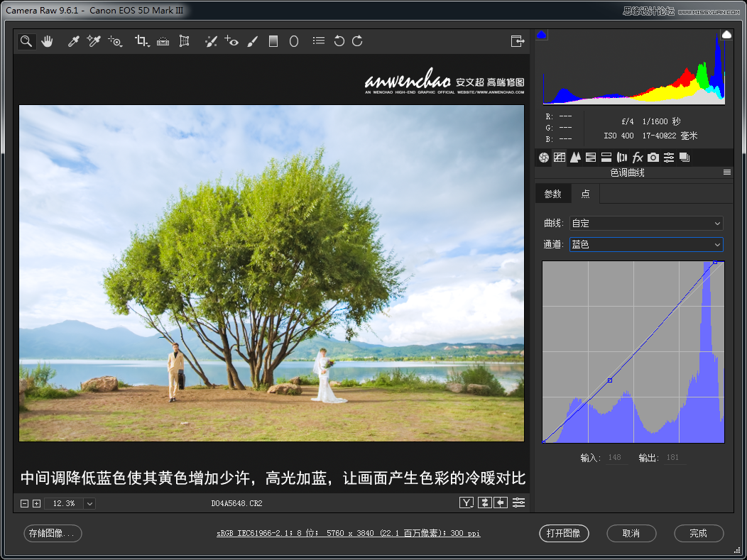The width and height of the screenshot is (747, 560).
Task: Open the Preferences dialog list icon
Action: (319, 41)
